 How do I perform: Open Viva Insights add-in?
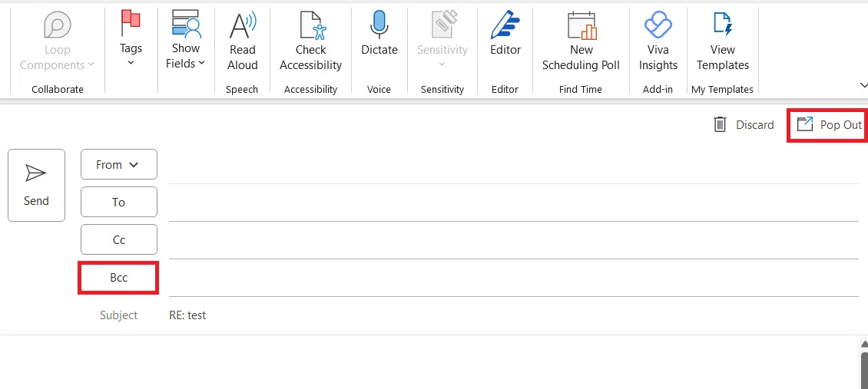click(658, 41)
